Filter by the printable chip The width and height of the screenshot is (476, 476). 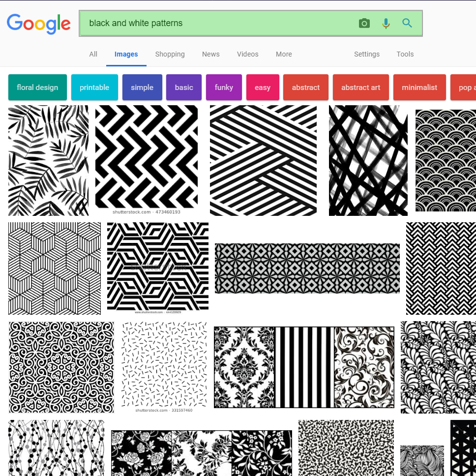click(94, 88)
